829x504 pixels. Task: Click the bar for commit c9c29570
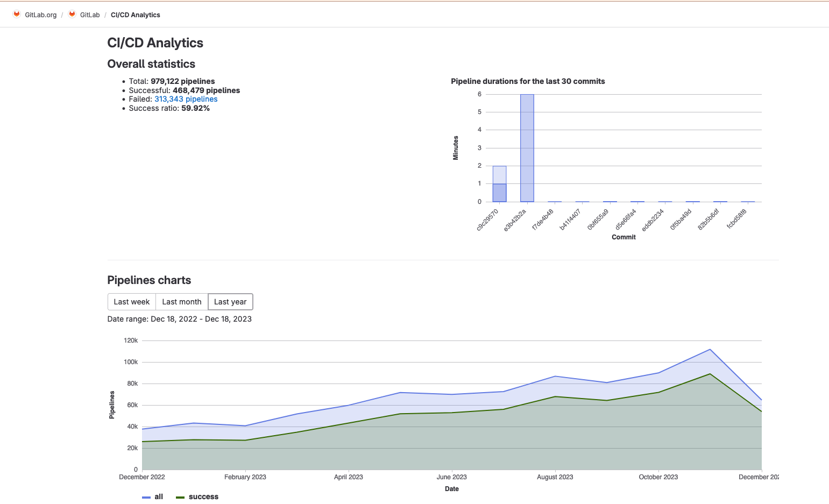coord(499,184)
